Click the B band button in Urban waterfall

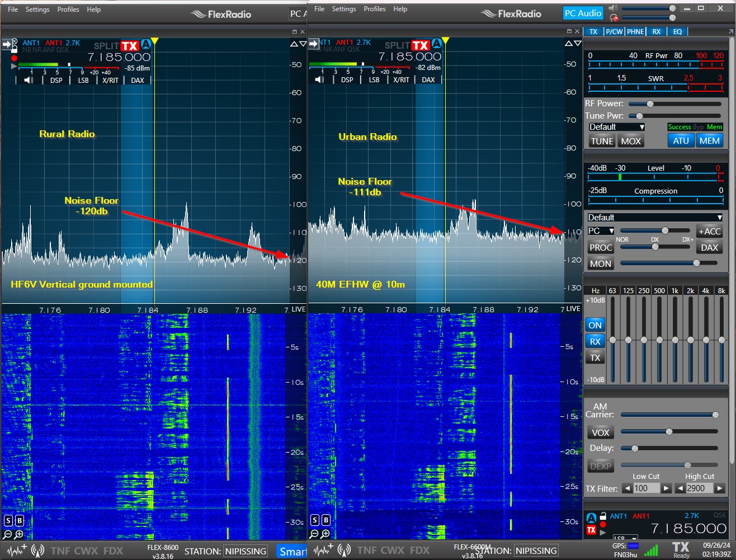coord(326,520)
